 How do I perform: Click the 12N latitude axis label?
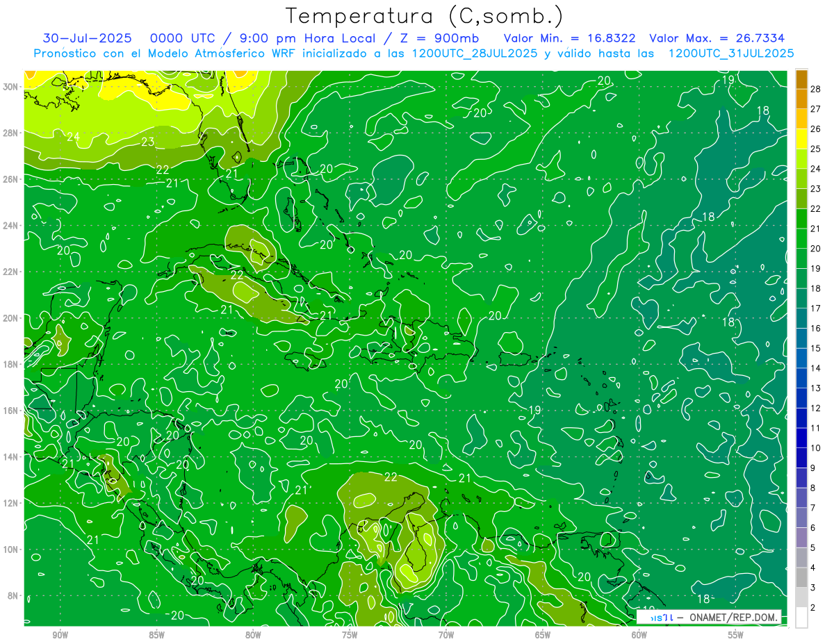coord(12,503)
